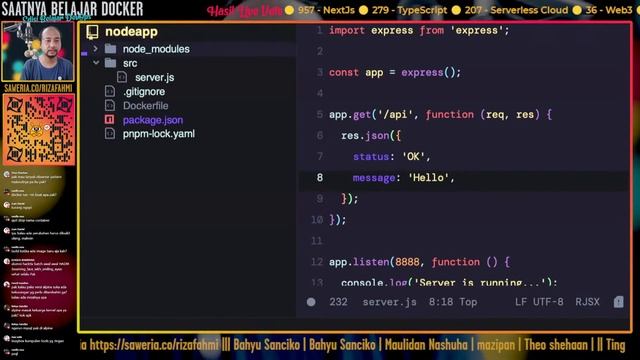Open server.js in the file tree
The width and height of the screenshot is (640, 360).
click(155, 78)
